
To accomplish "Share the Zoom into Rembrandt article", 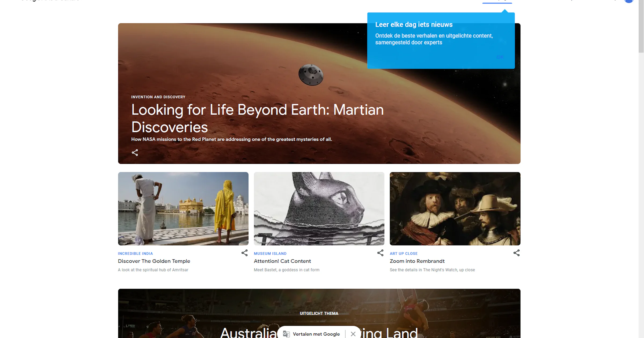I will 517,253.
